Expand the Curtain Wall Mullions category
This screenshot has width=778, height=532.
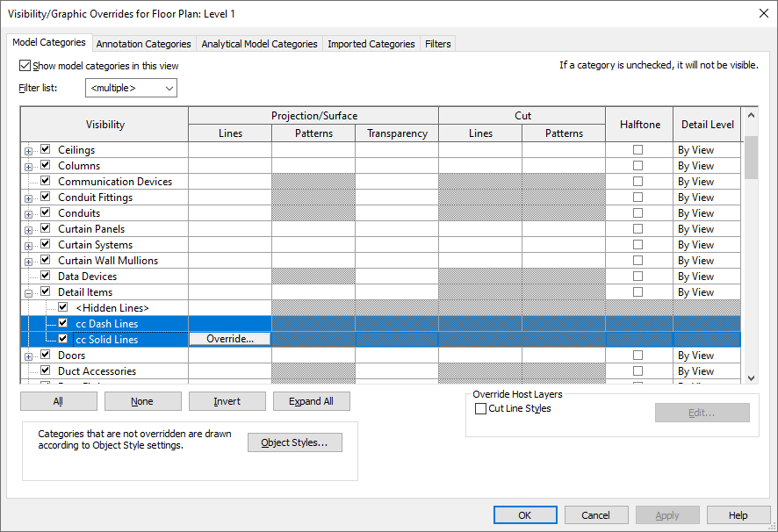click(x=28, y=262)
